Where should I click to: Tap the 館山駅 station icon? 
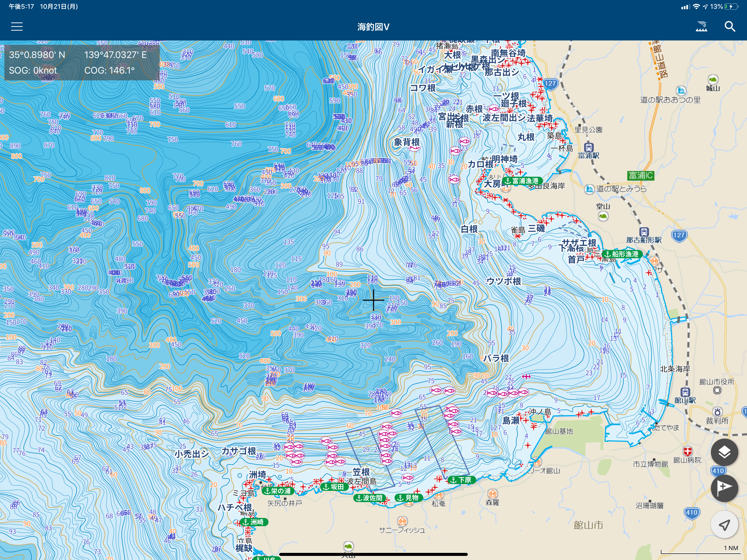click(x=685, y=392)
